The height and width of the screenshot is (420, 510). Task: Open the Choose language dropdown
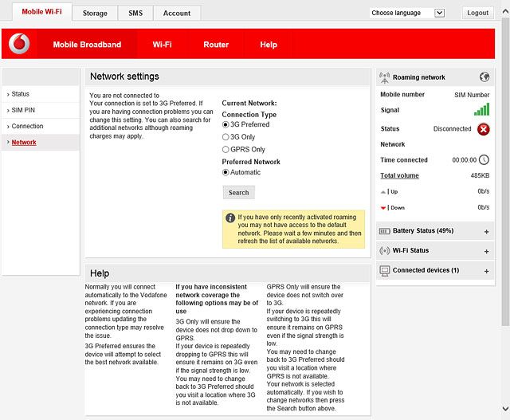pyautogui.click(x=407, y=13)
